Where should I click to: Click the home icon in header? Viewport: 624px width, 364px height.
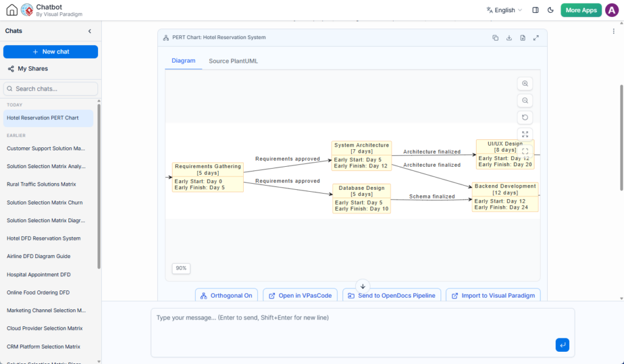pyautogui.click(x=12, y=10)
